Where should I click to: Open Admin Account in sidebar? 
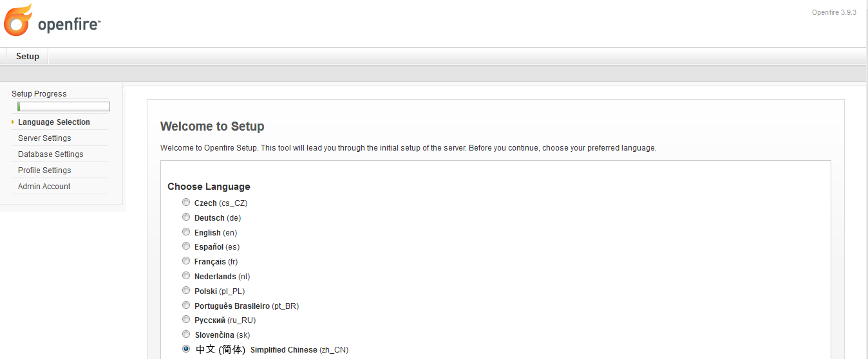44,187
